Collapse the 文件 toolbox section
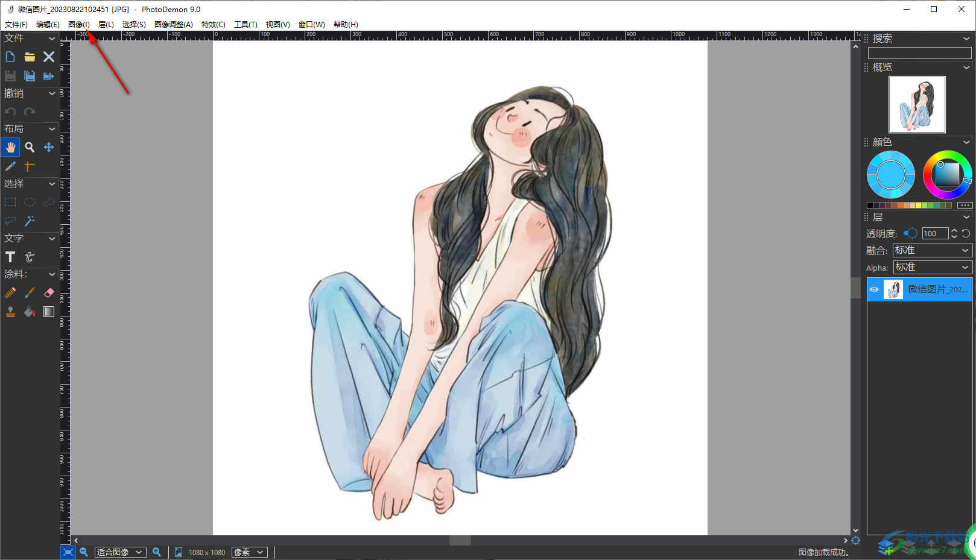Screen dimensions: 976x560 click(x=52, y=39)
